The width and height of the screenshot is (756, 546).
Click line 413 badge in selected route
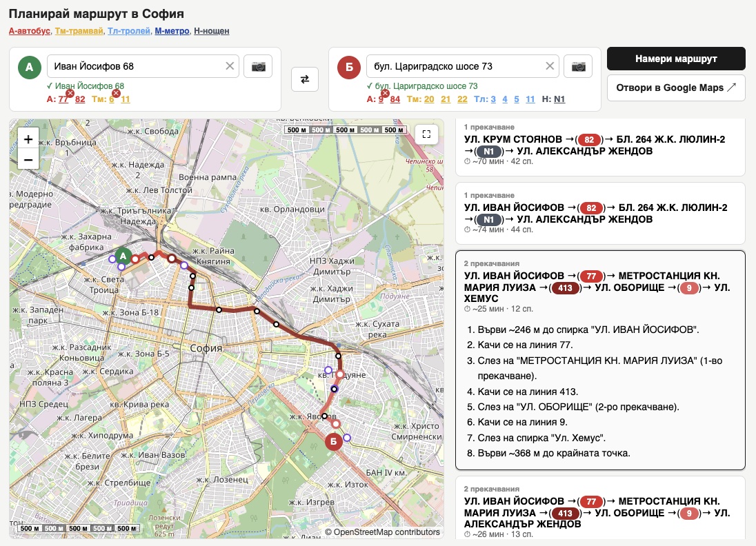tap(565, 288)
